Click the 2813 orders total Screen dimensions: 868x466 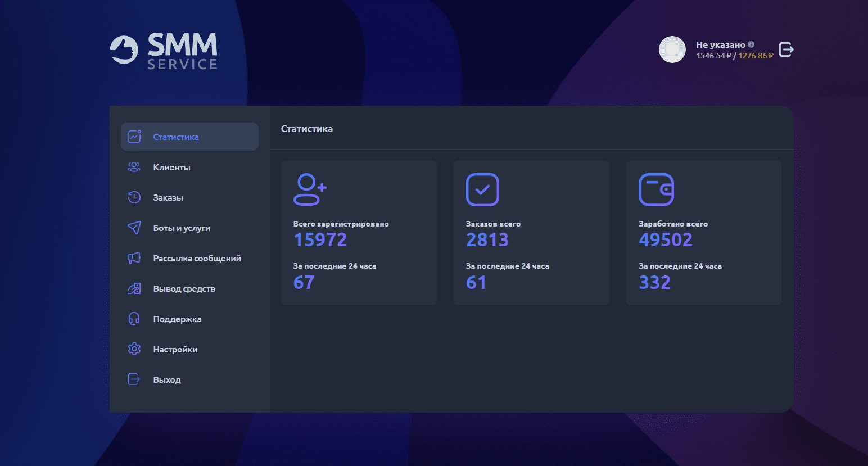[x=487, y=240]
